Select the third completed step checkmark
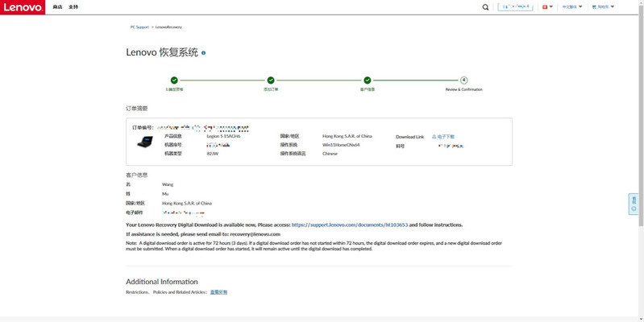 click(368, 80)
